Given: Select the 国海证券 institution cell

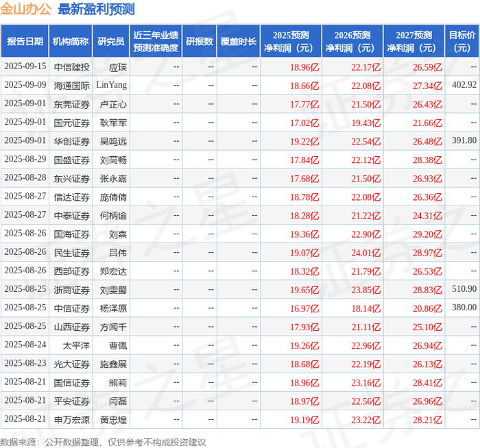Looking at the screenshot, I should coord(71,234).
